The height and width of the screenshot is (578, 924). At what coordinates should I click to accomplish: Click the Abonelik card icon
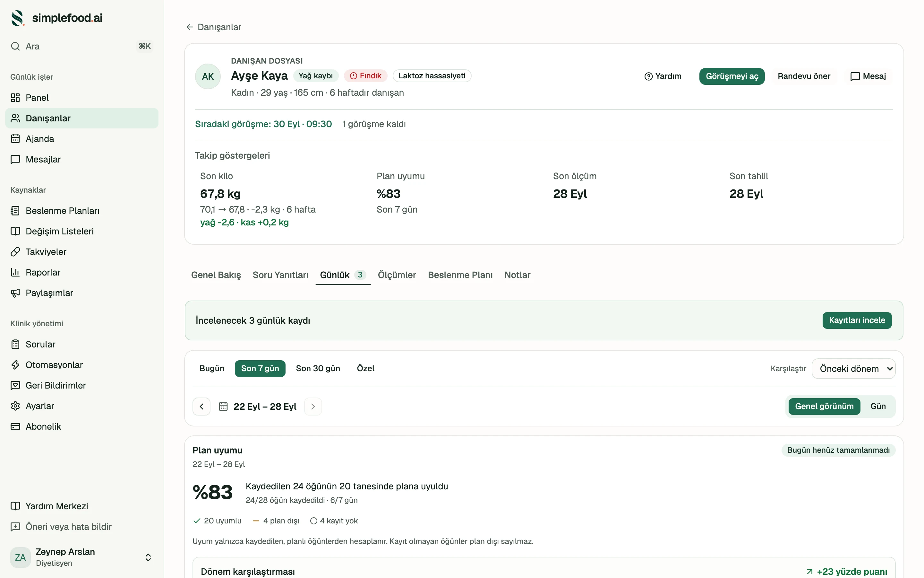15,427
